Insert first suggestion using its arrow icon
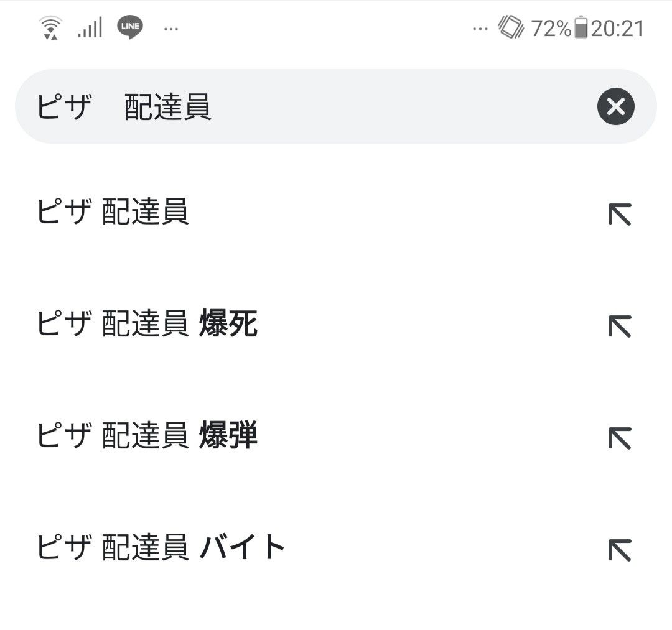672x630 pixels. pyautogui.click(x=620, y=214)
